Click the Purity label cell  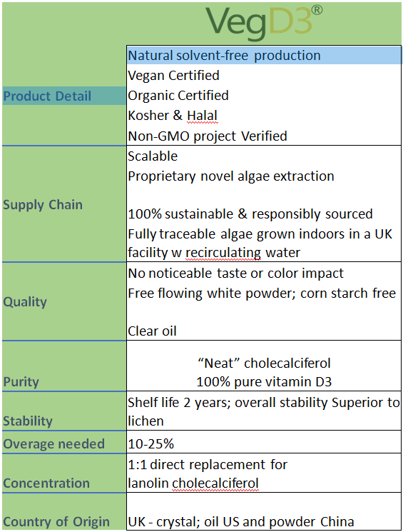tap(64, 366)
